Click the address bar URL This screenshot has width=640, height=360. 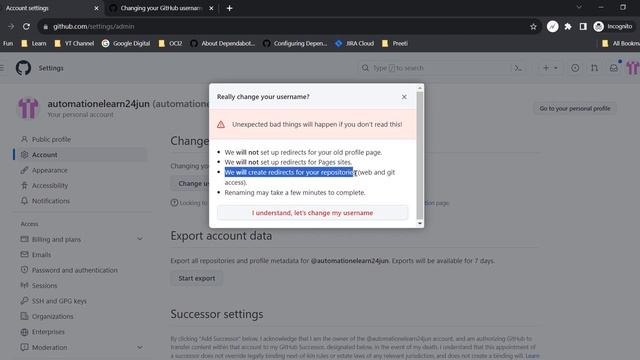93,27
